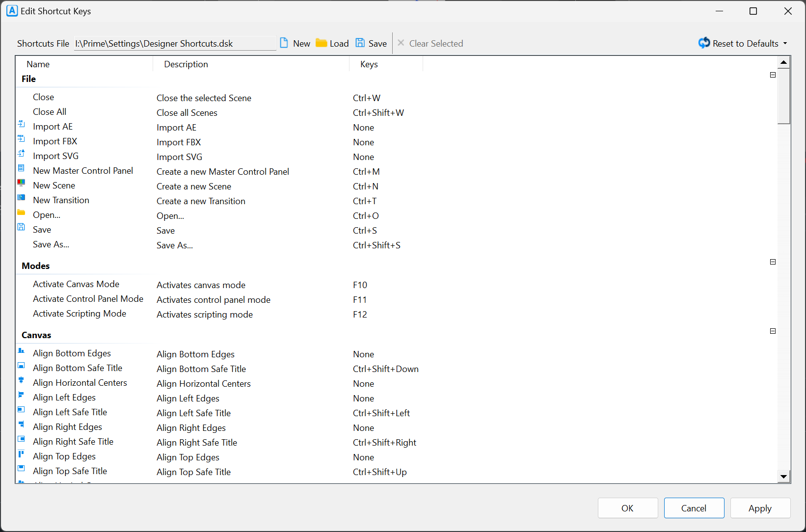Click the scrollbar down arrow
This screenshot has height=532, width=806.
click(x=784, y=476)
